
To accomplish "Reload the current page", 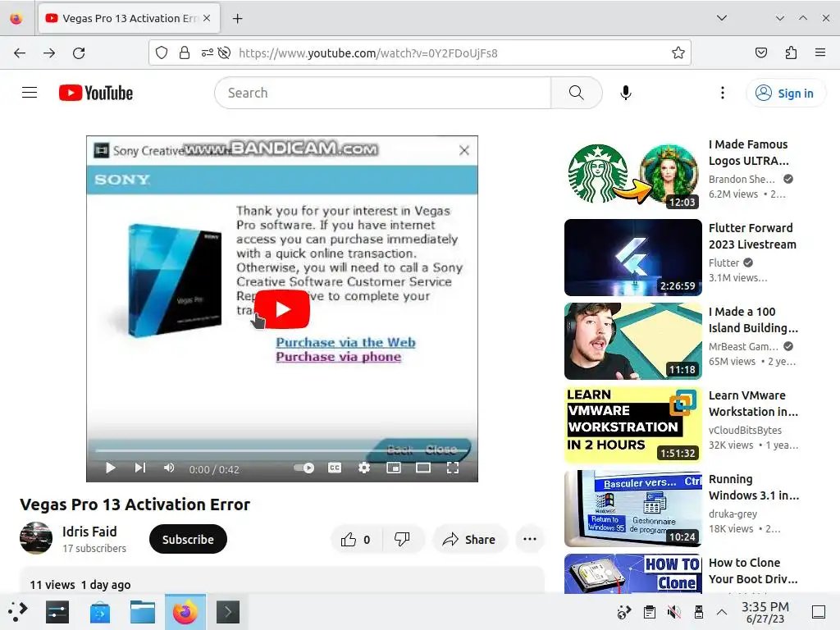I will click(79, 53).
